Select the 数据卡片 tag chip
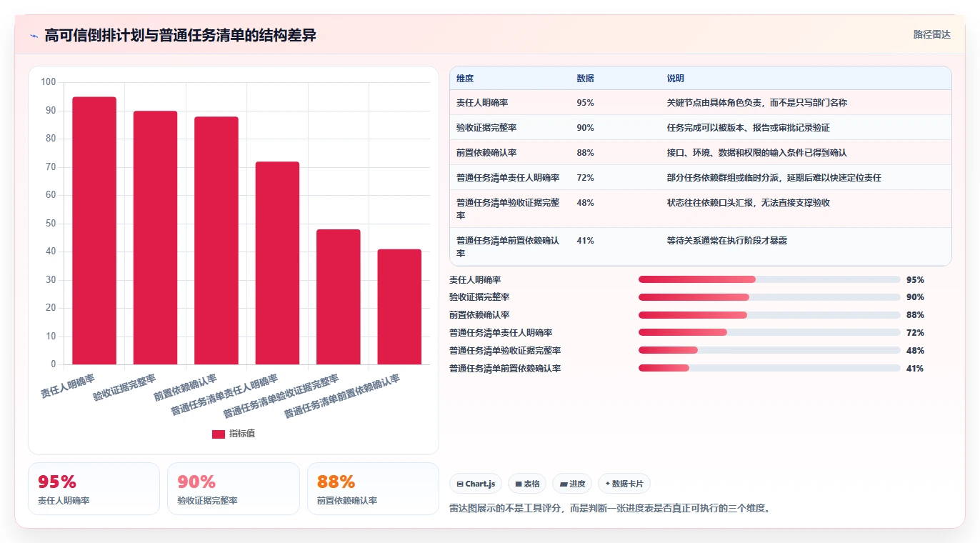 pyautogui.click(x=624, y=484)
